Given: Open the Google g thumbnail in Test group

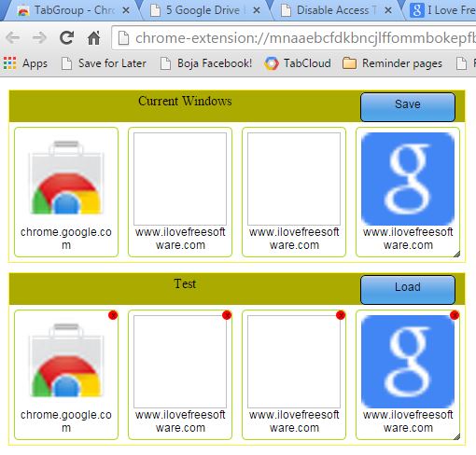Looking at the screenshot, I should (x=408, y=362).
